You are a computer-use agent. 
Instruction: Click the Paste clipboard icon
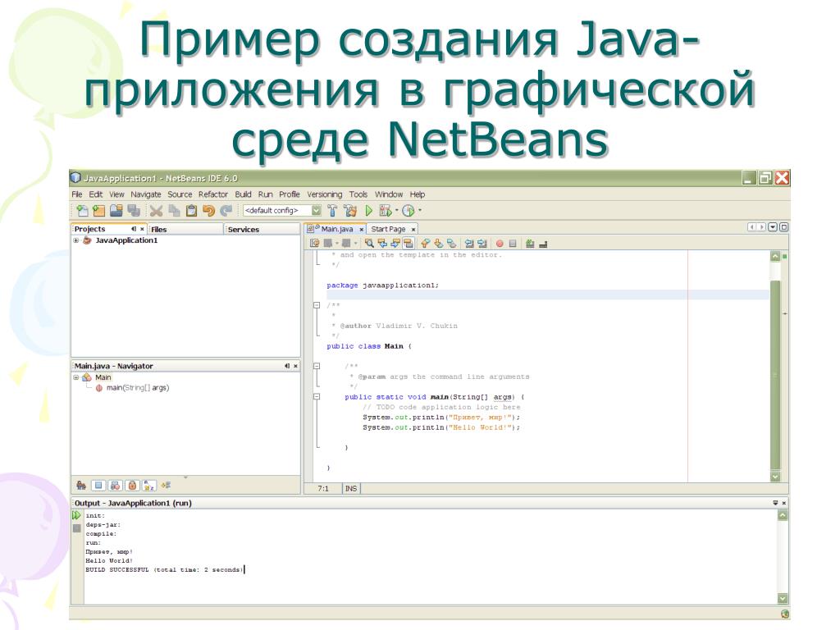point(191,211)
